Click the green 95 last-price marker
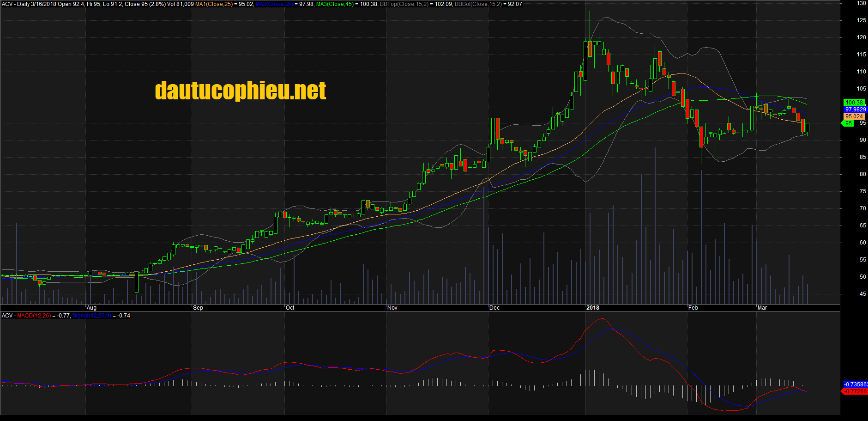 point(848,123)
